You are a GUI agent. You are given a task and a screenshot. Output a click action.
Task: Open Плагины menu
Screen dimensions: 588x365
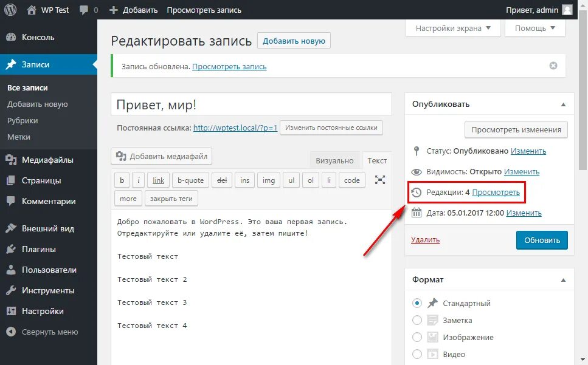coord(49,249)
